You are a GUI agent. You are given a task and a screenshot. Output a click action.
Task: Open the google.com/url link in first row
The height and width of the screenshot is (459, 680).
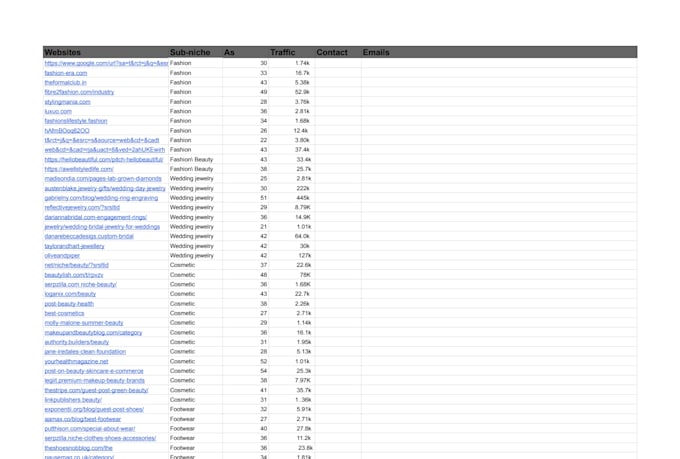click(x=106, y=63)
